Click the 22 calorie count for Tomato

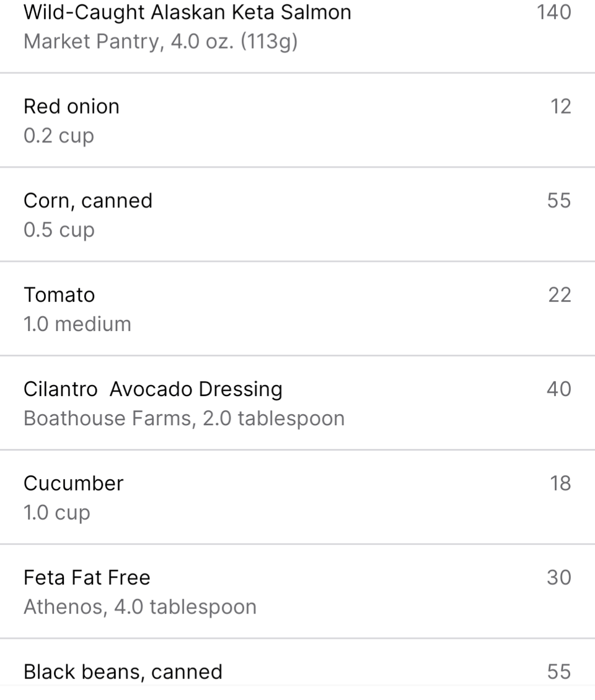coord(560,295)
